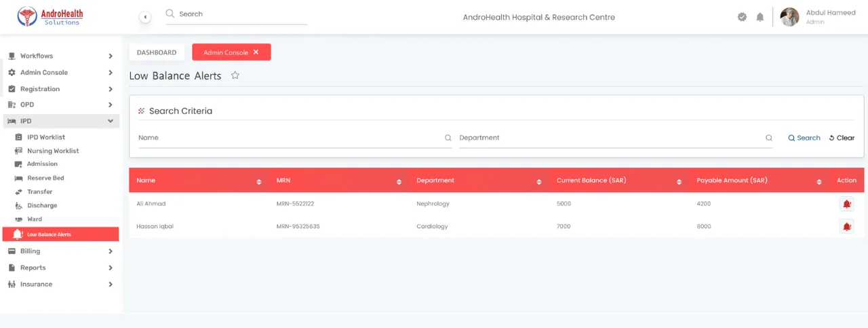Click the search icon in the Department field
Screen dimensions: 868x328
(x=769, y=138)
